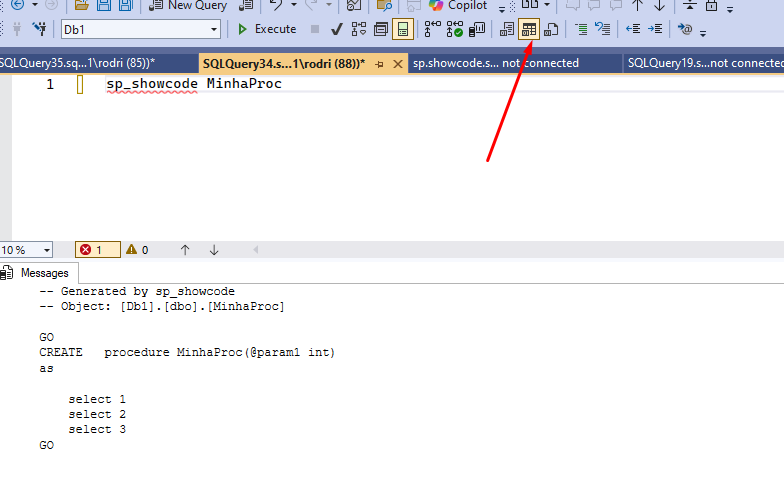Select the Messages tab

(39, 273)
